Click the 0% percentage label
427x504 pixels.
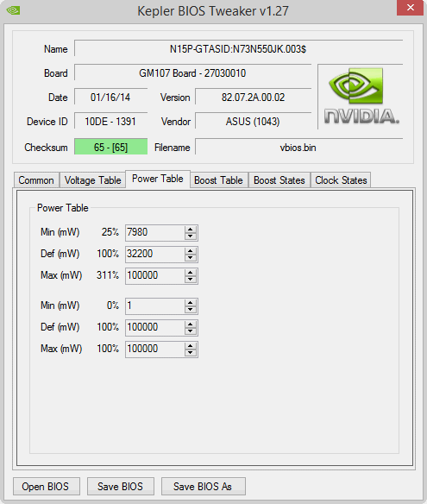click(113, 305)
